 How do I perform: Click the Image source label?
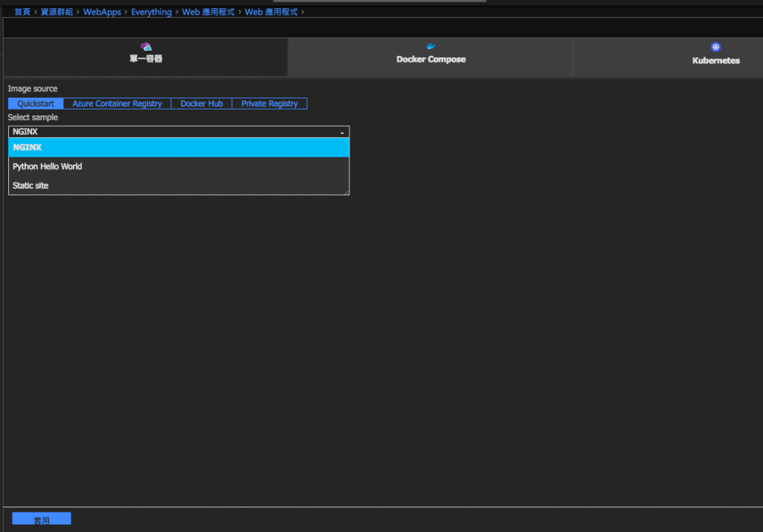tap(33, 89)
